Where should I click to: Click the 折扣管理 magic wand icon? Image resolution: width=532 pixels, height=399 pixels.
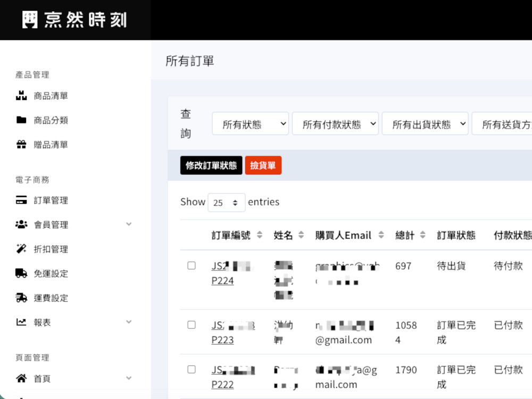point(21,248)
